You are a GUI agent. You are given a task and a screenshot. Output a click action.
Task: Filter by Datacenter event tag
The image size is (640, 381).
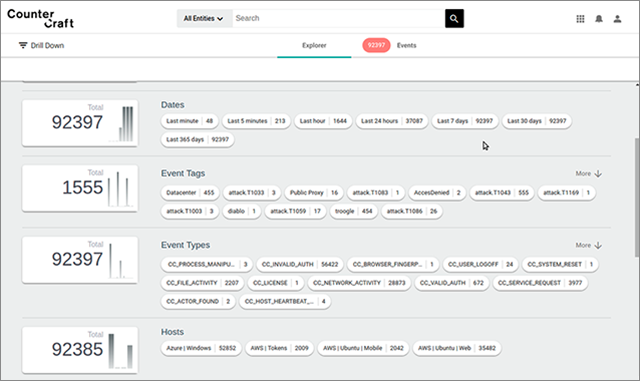[x=190, y=193]
